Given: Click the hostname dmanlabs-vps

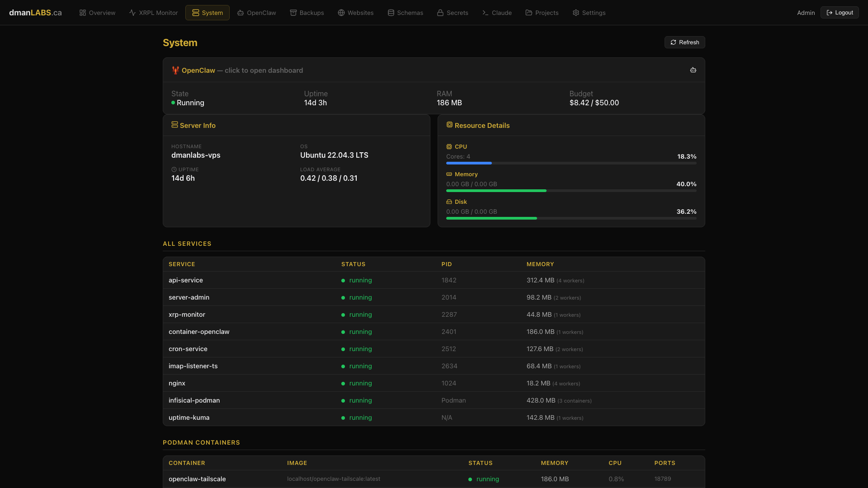Looking at the screenshot, I should (x=196, y=155).
